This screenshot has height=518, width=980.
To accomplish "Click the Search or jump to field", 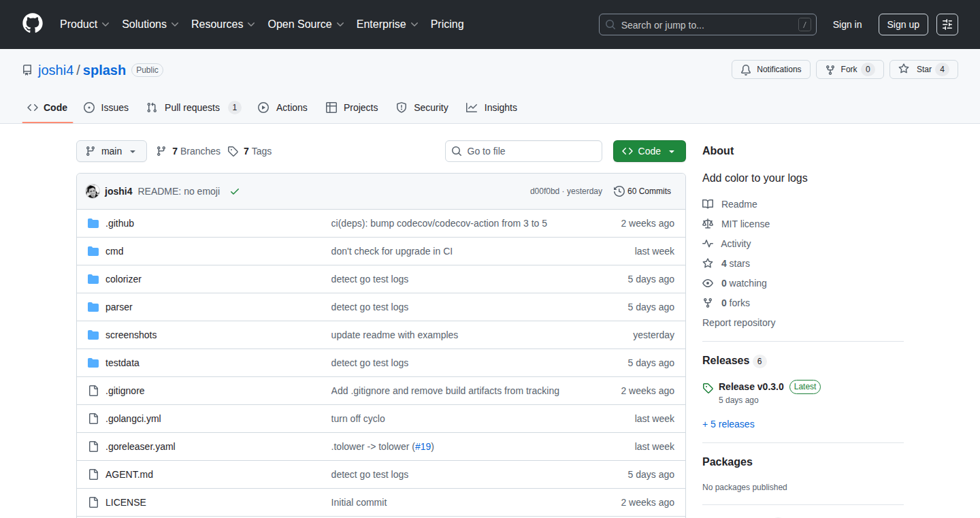I will (x=708, y=25).
